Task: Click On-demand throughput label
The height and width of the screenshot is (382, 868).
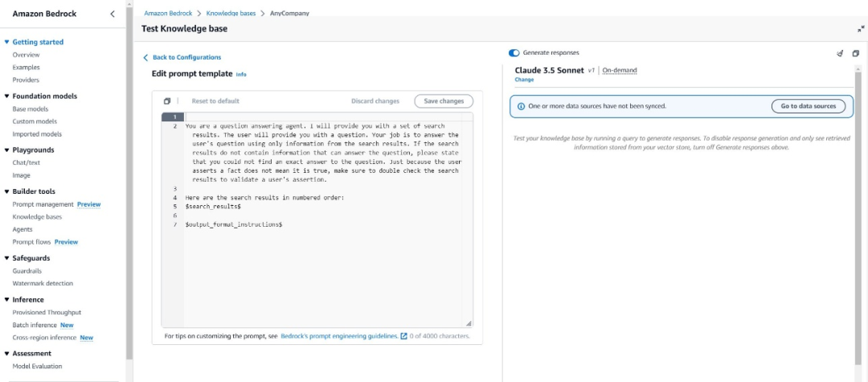Action: pyautogui.click(x=620, y=70)
